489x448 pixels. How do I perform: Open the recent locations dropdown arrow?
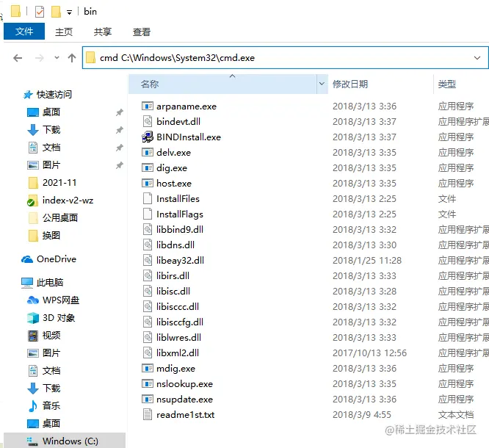point(57,58)
